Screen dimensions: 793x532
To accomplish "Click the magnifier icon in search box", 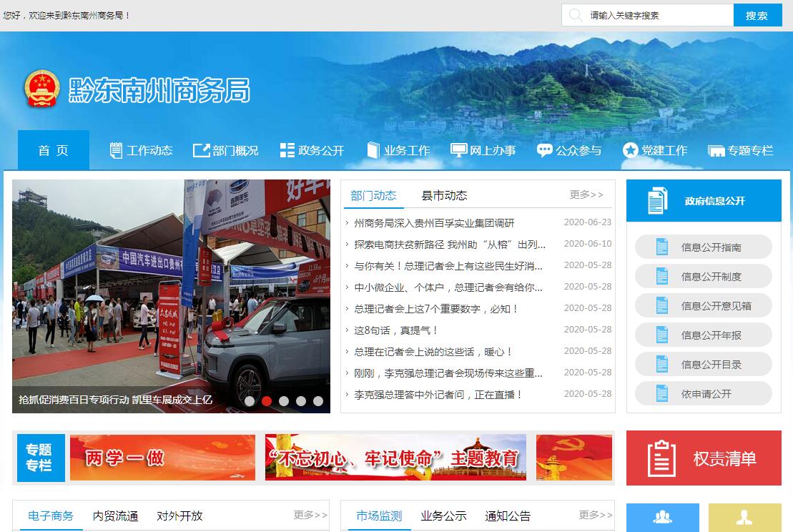I will [575, 15].
